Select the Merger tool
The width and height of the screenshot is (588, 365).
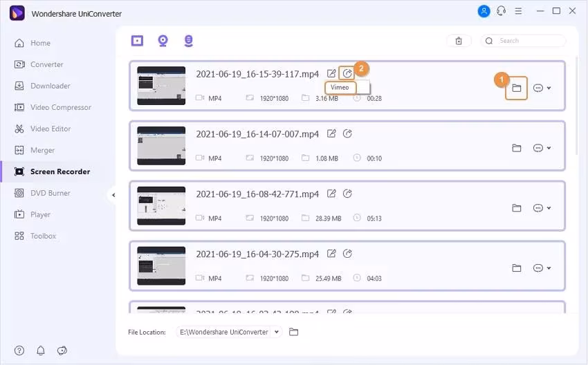[x=34, y=150]
